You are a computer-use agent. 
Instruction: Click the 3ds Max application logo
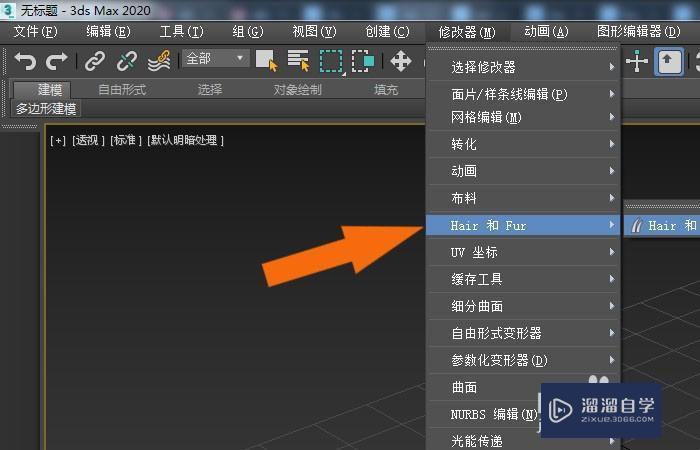coord(8,10)
